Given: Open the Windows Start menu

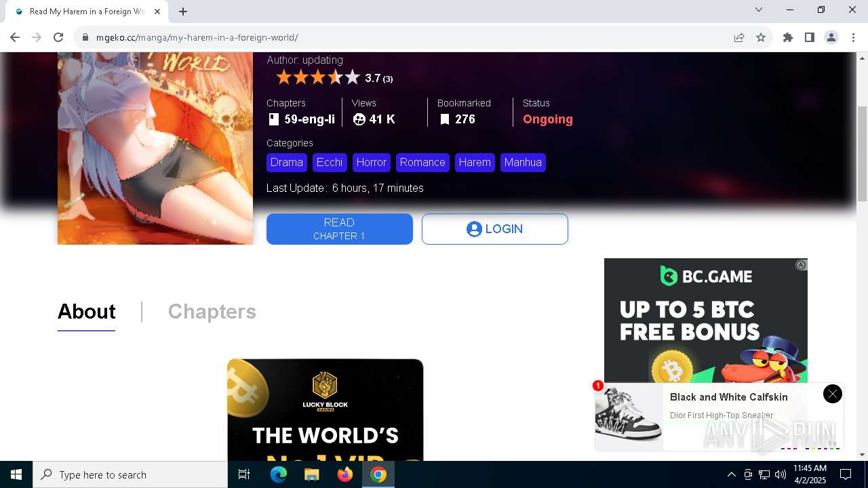Looking at the screenshot, I should (16, 474).
